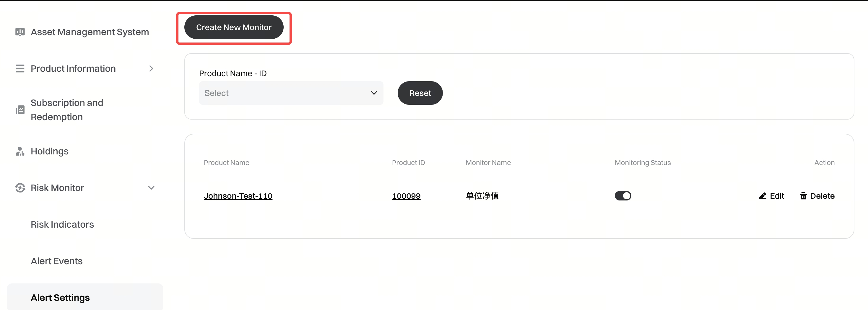The image size is (868, 310).
Task: Click the Subscription and Redemption chart icon
Action: (20, 110)
